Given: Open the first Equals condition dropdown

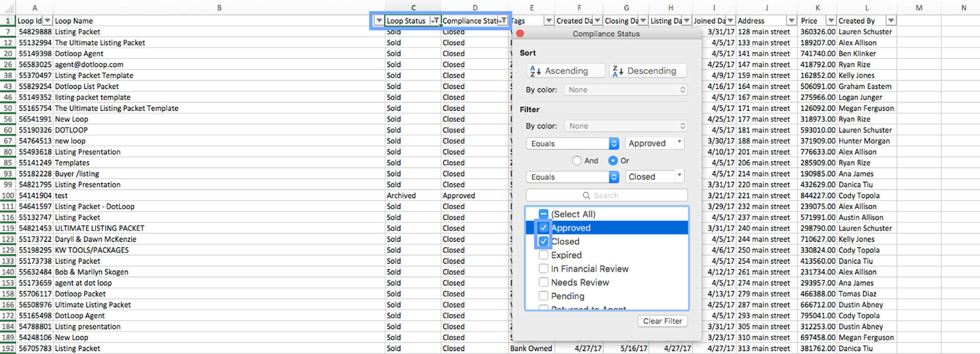Looking at the screenshot, I should point(573,144).
